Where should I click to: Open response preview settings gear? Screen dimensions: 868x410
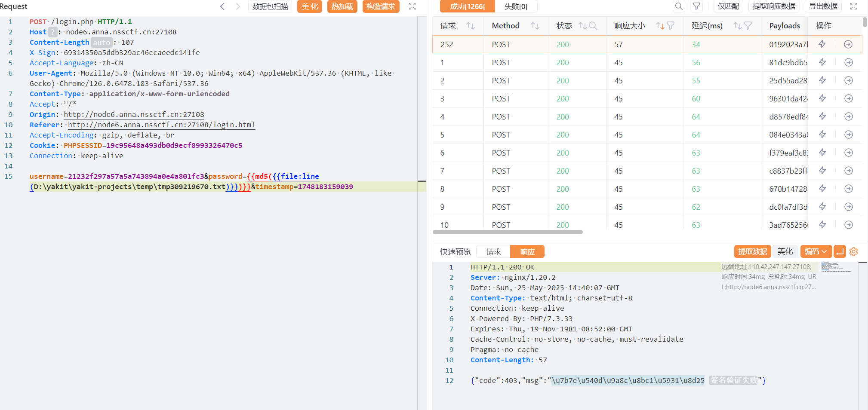[x=854, y=251]
